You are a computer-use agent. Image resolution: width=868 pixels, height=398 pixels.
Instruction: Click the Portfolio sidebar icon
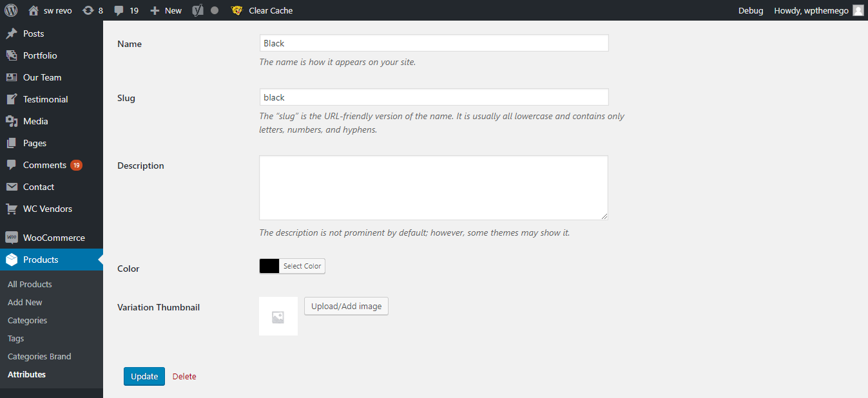[12, 55]
